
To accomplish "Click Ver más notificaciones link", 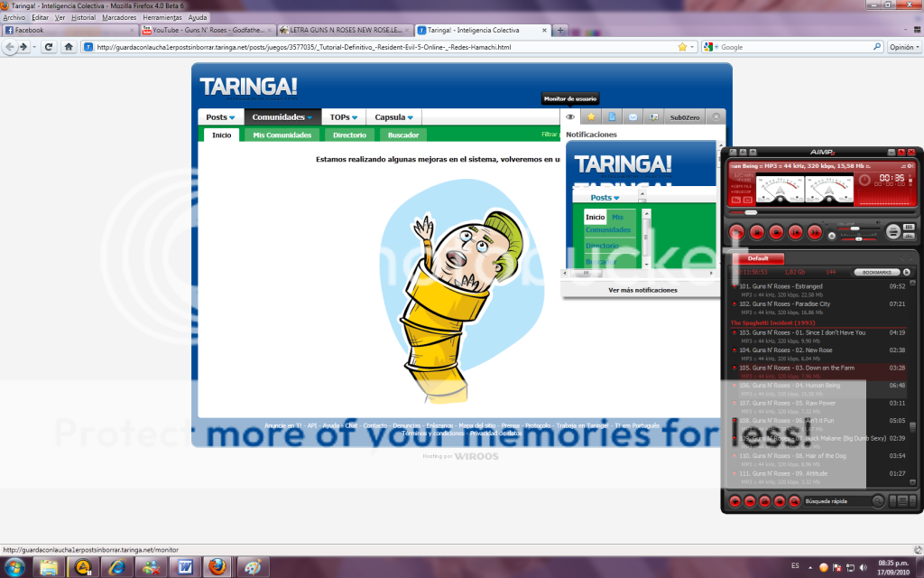I will coord(642,290).
